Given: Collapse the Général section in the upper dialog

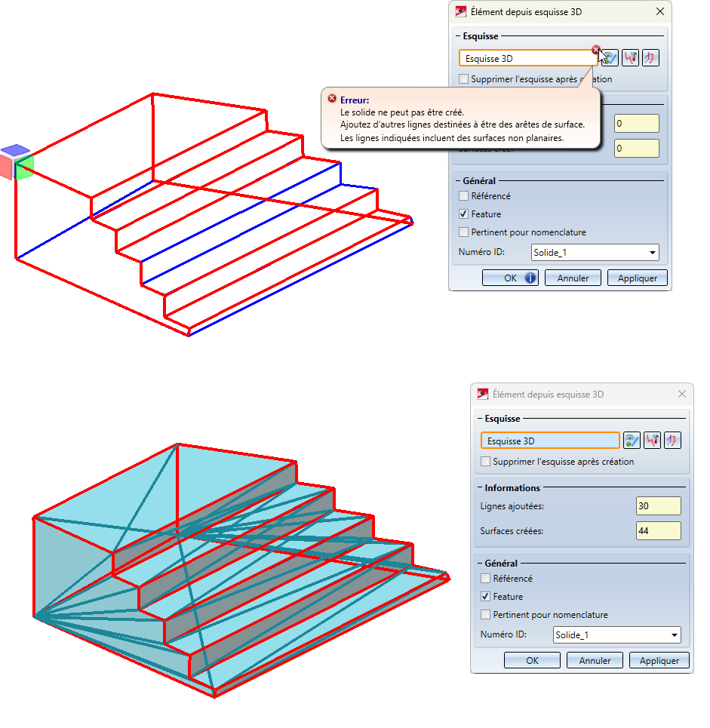Looking at the screenshot, I should (458, 181).
